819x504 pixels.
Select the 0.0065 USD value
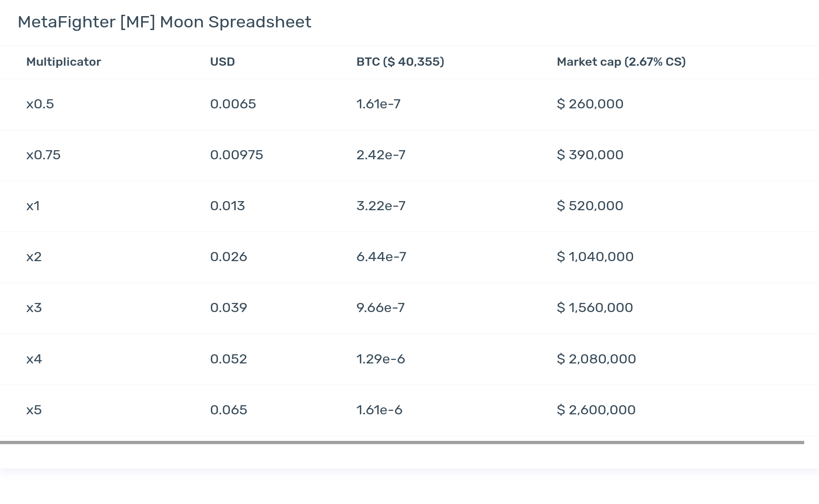tap(233, 104)
